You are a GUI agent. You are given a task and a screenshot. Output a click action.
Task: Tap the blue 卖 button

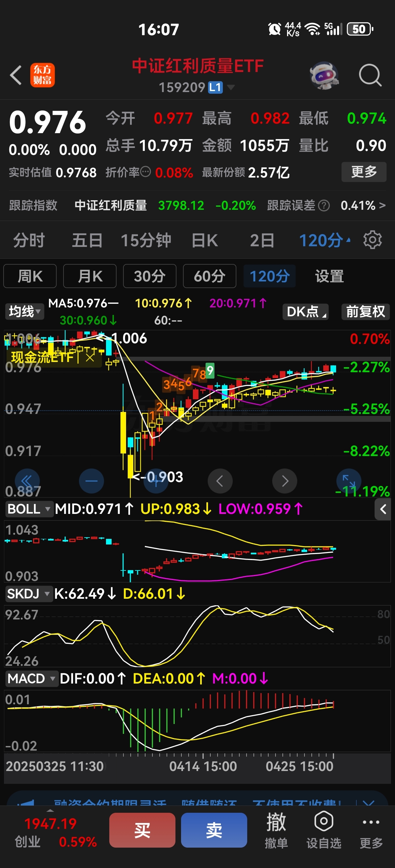pos(214,830)
